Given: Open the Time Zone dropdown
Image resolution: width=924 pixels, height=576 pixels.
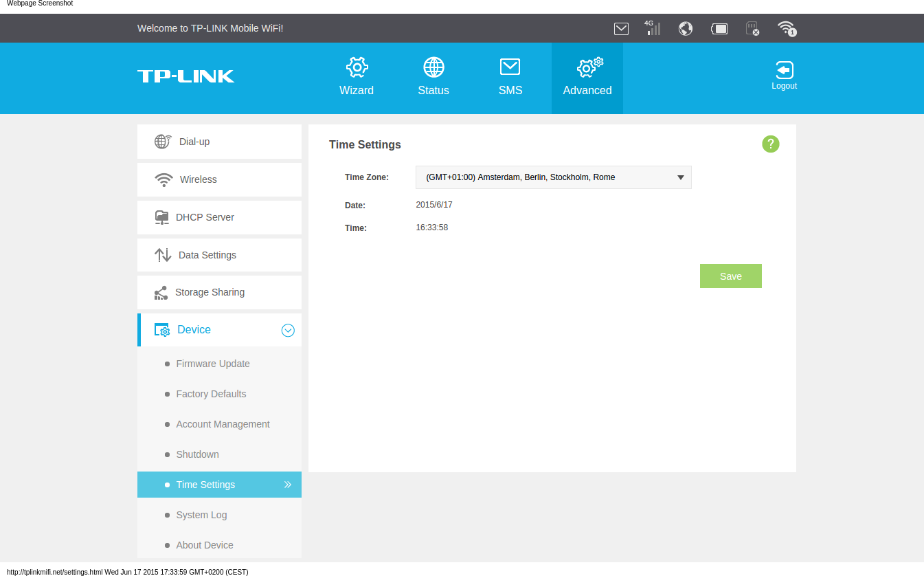Looking at the screenshot, I should pos(553,177).
